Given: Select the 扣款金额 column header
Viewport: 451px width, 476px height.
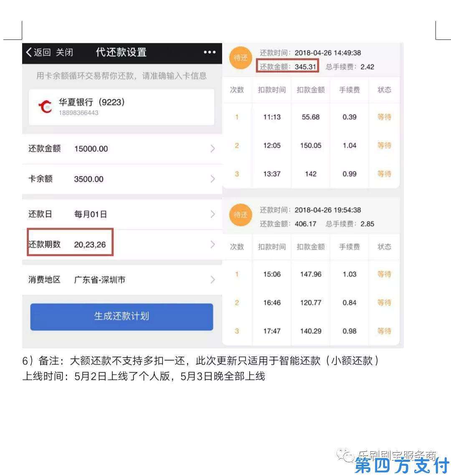Looking at the screenshot, I should [x=310, y=90].
